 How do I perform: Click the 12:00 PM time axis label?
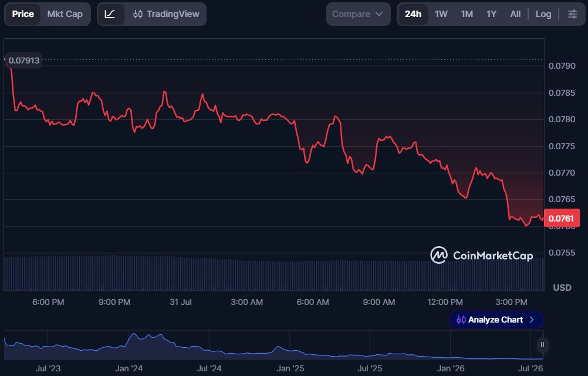tap(445, 302)
